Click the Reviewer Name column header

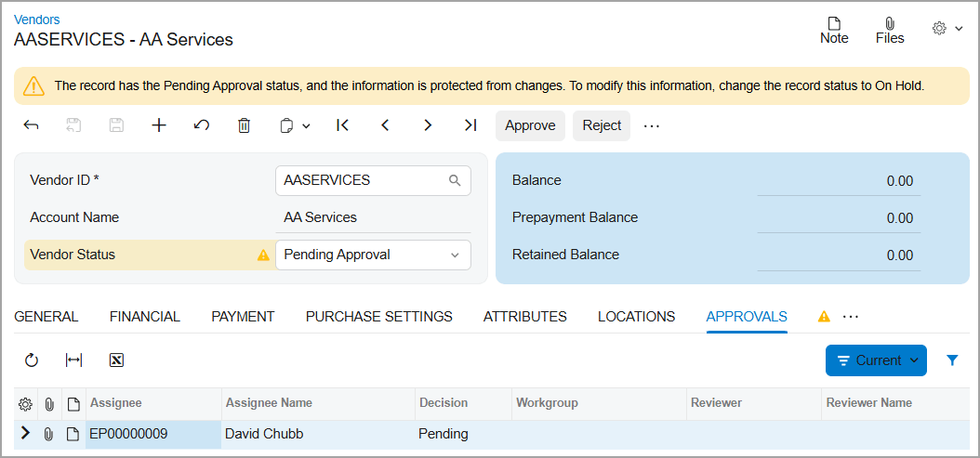tap(895, 403)
